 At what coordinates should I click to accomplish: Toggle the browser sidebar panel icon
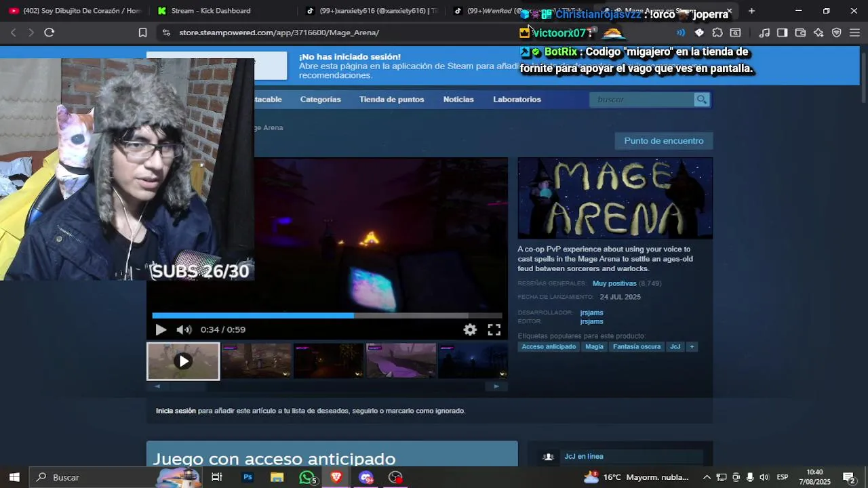click(x=782, y=33)
